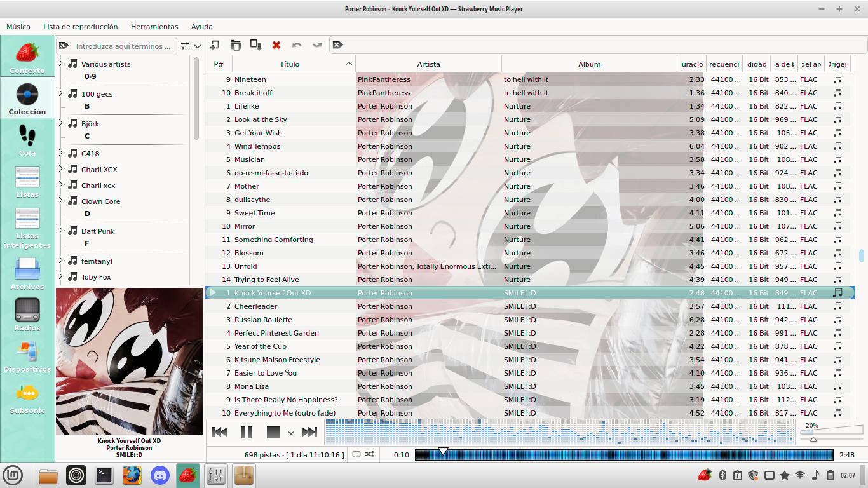This screenshot has width=868, height=488.
Task: Pause the current playback
Action: 247,432
